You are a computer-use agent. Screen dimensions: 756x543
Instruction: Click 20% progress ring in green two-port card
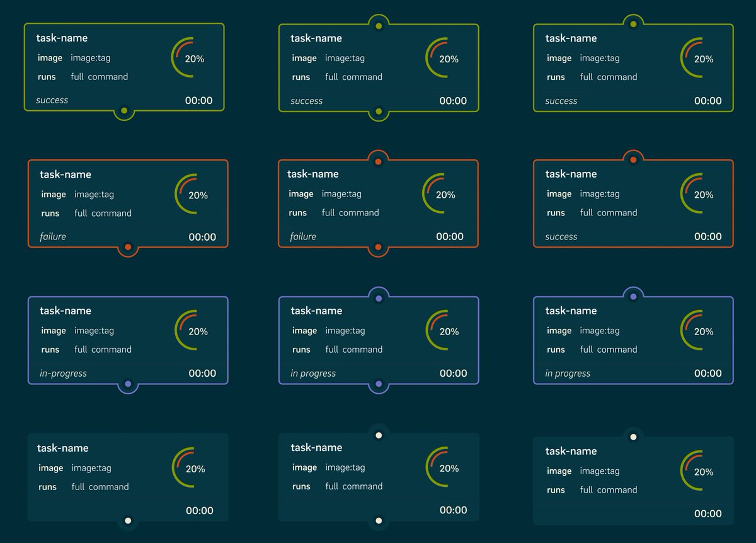(443, 58)
